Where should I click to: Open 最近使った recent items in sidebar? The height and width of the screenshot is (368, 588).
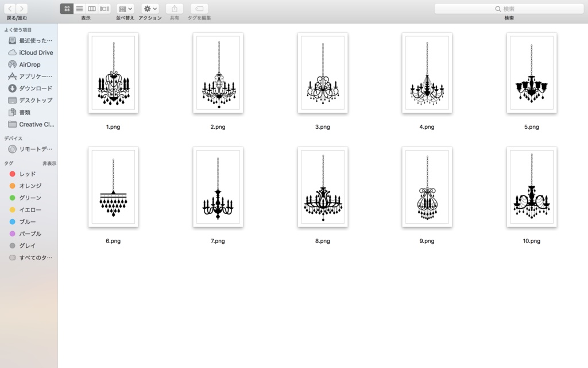(x=30, y=41)
